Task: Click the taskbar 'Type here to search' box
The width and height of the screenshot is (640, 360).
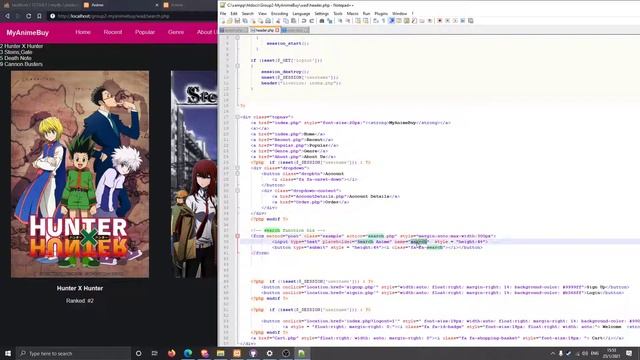Action: click(73, 353)
